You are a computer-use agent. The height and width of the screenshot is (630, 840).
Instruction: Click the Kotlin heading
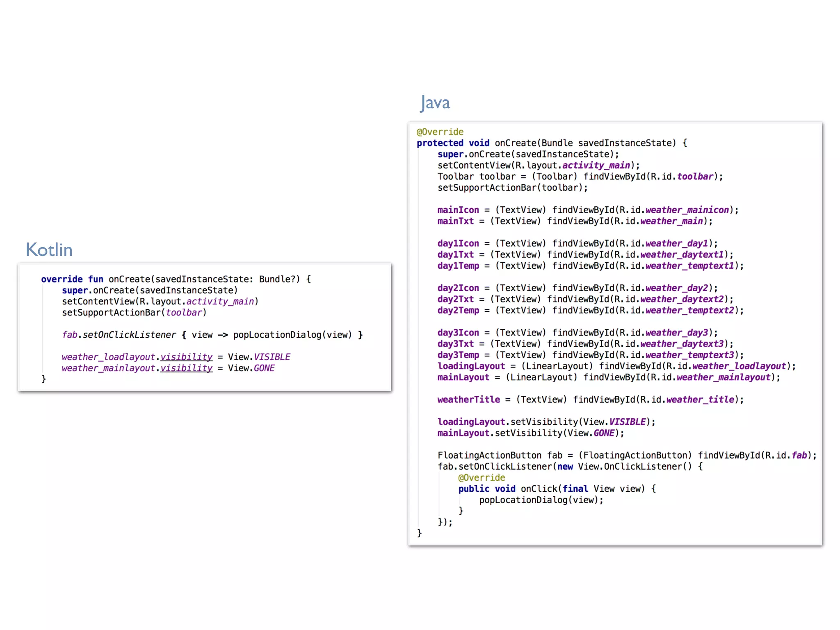click(x=49, y=249)
